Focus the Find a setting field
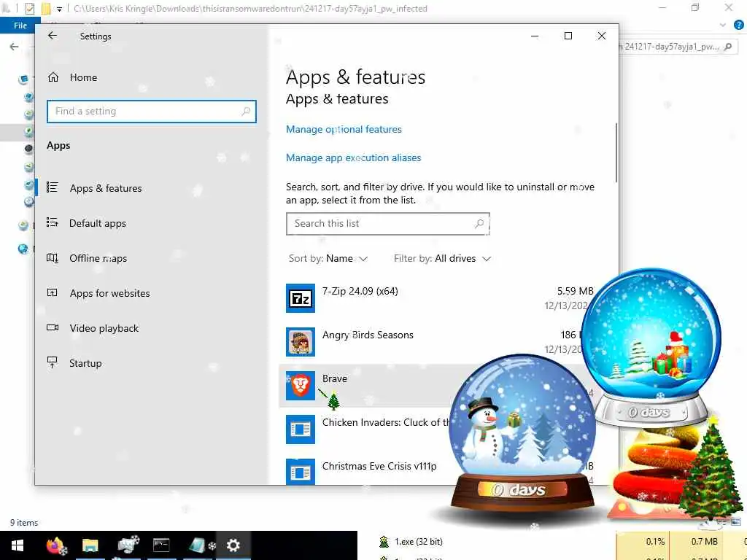 point(152,112)
